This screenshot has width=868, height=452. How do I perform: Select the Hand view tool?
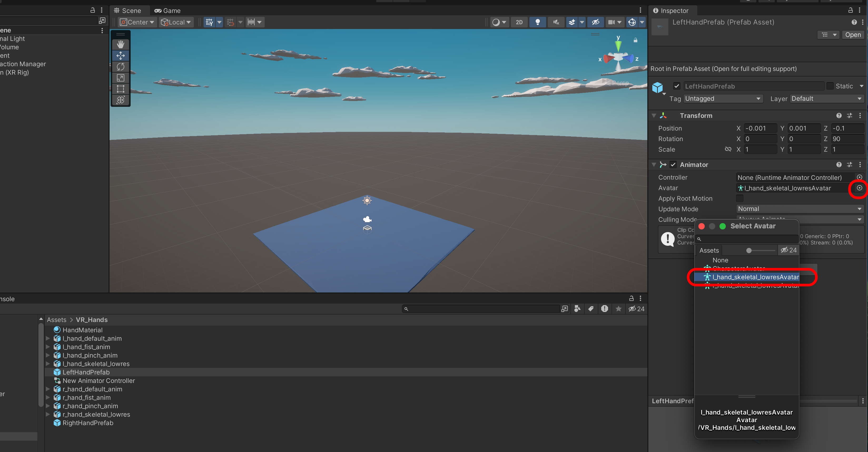click(x=120, y=44)
